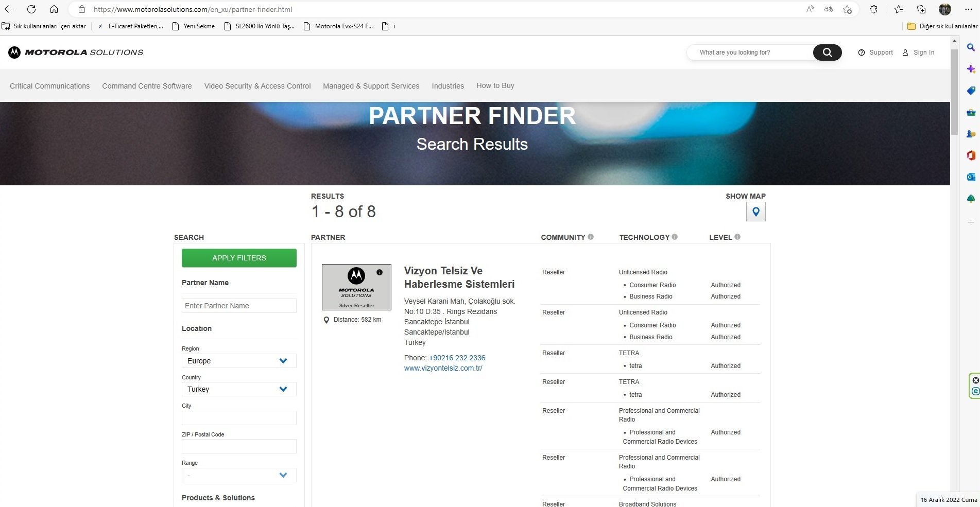Viewport: 980px width, 507px height.
Task: Open Yeni Sekme bookmark
Action: coord(194,26)
